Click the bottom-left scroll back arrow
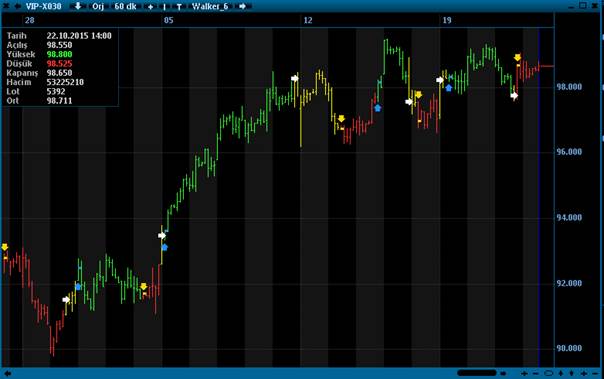The image size is (604, 379). [7, 373]
